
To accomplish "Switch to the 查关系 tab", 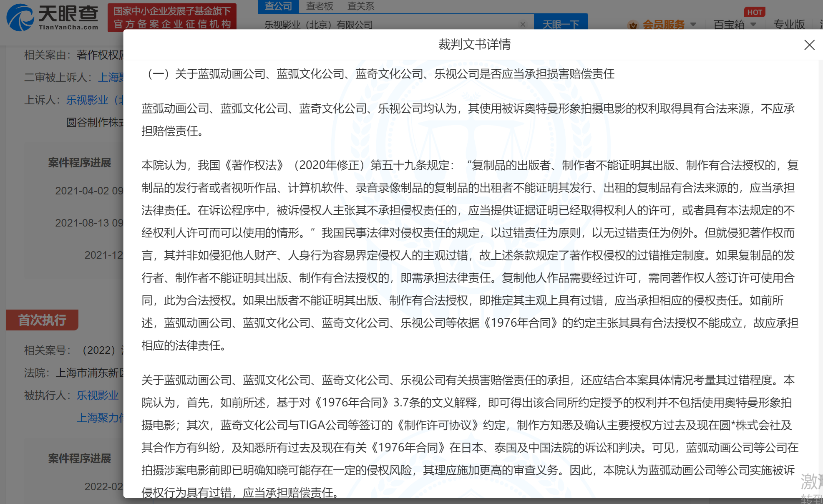I will pos(361,6).
